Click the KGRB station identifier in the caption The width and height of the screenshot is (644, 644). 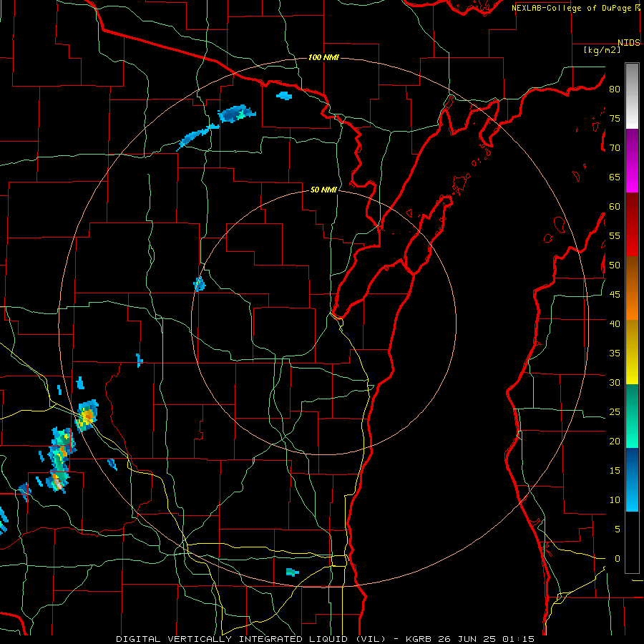[x=420, y=639]
